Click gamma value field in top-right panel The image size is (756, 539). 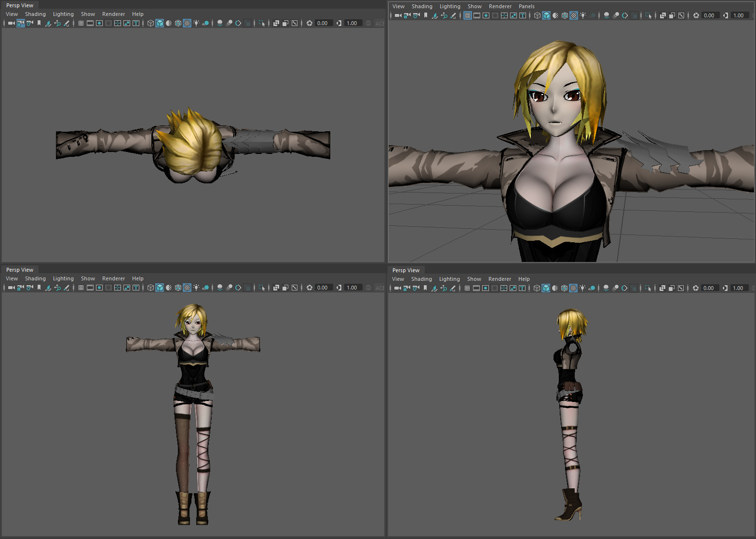pos(739,15)
